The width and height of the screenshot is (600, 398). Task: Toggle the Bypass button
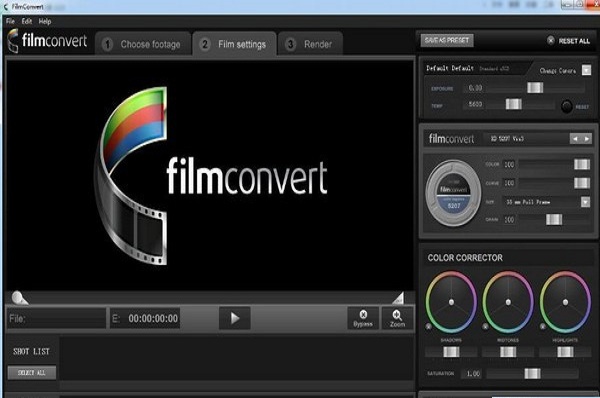tap(363, 318)
